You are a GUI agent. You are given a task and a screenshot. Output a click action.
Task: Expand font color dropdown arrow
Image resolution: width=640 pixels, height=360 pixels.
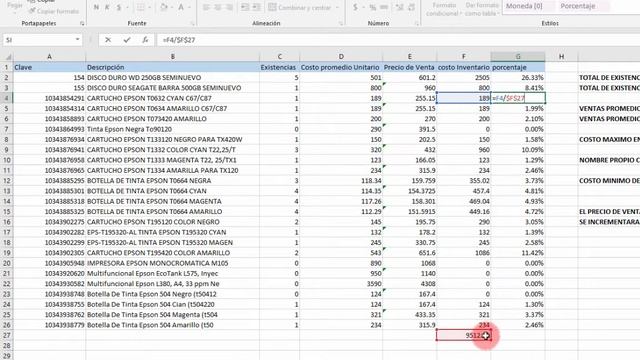pyautogui.click(x=189, y=7)
